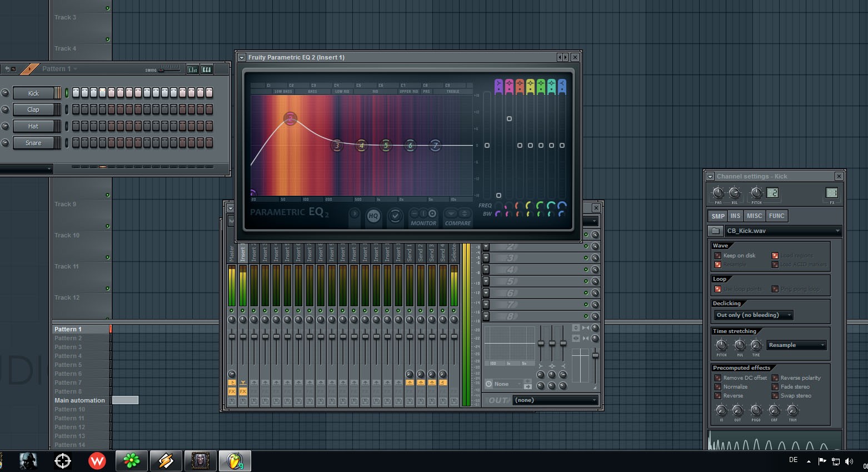Click the volume speaker icon in system tray
This screenshot has width=868, height=472.
click(x=849, y=461)
